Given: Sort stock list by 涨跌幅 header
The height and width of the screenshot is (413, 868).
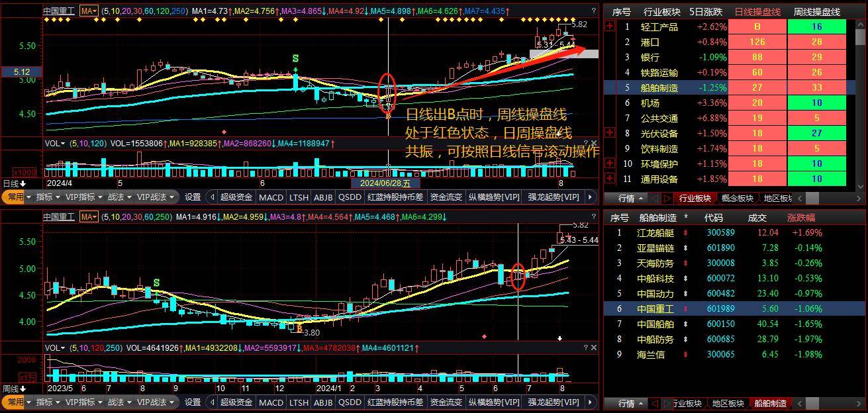Looking at the screenshot, I should point(801,218).
